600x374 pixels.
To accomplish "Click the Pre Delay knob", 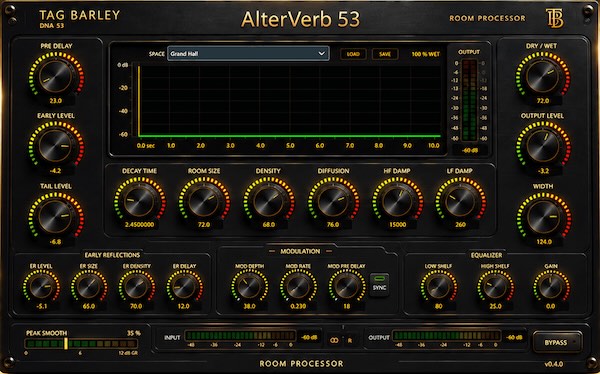I will (56, 77).
